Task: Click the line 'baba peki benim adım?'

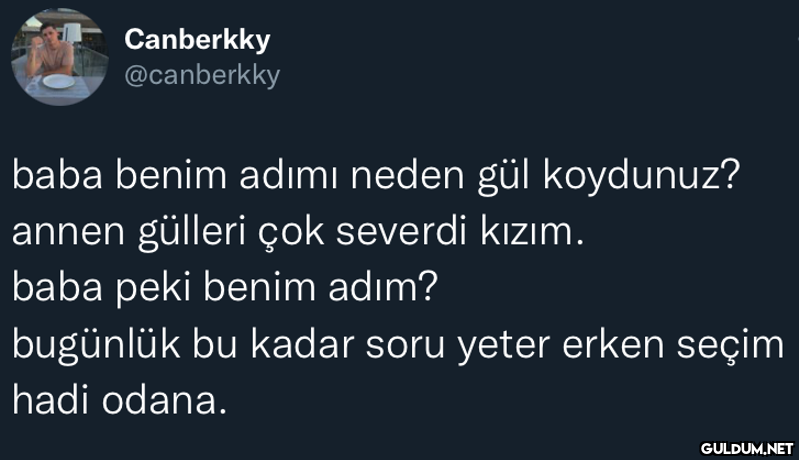Action: [225, 288]
